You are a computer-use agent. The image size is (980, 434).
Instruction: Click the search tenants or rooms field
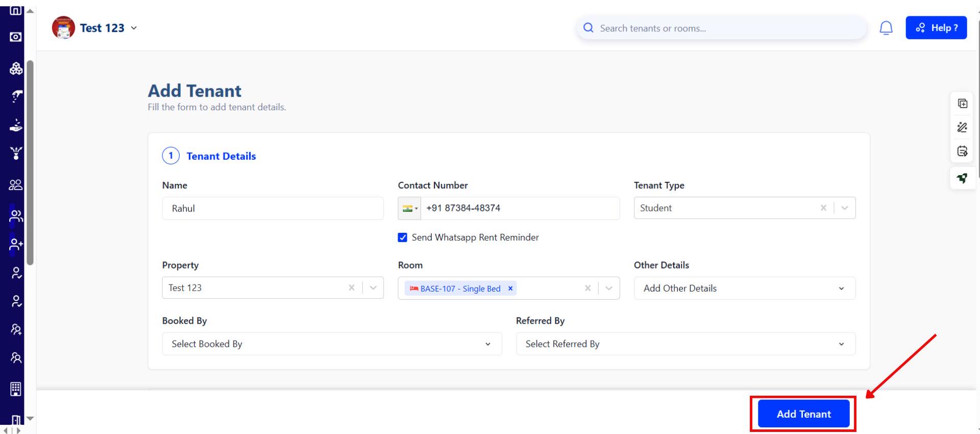725,28
